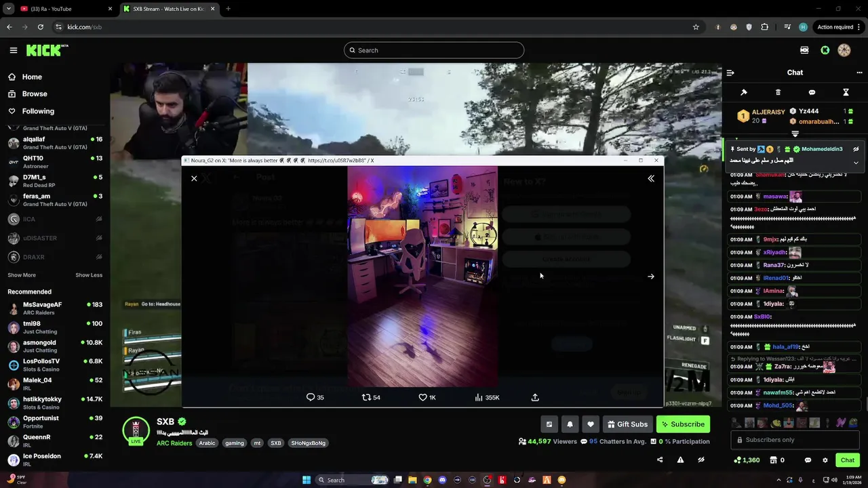Click the KICK logo
This screenshot has height=488, width=868.
click(x=47, y=50)
